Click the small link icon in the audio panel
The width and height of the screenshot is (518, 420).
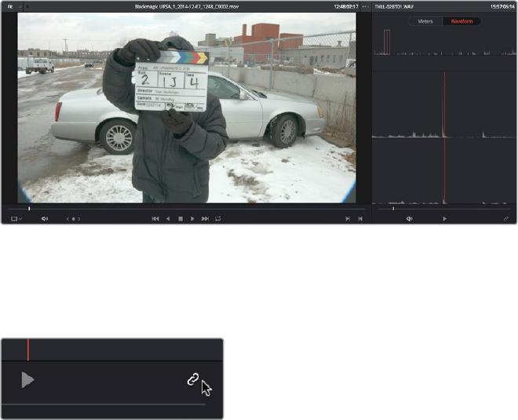click(506, 219)
